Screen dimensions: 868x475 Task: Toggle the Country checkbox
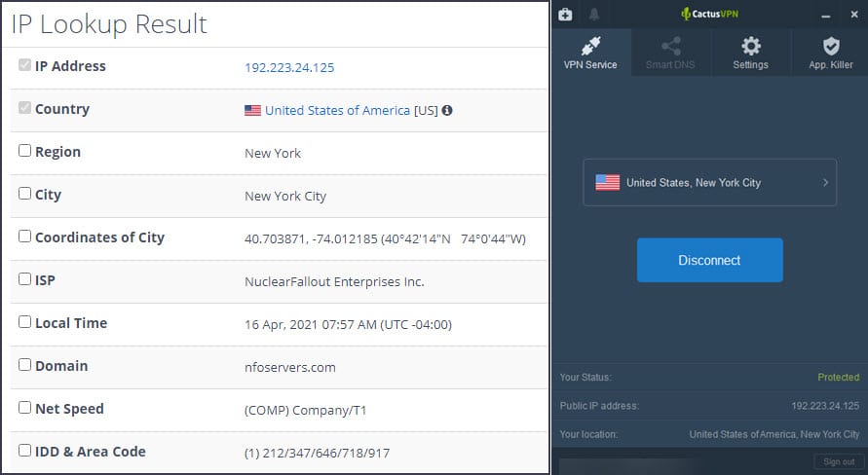pos(24,107)
